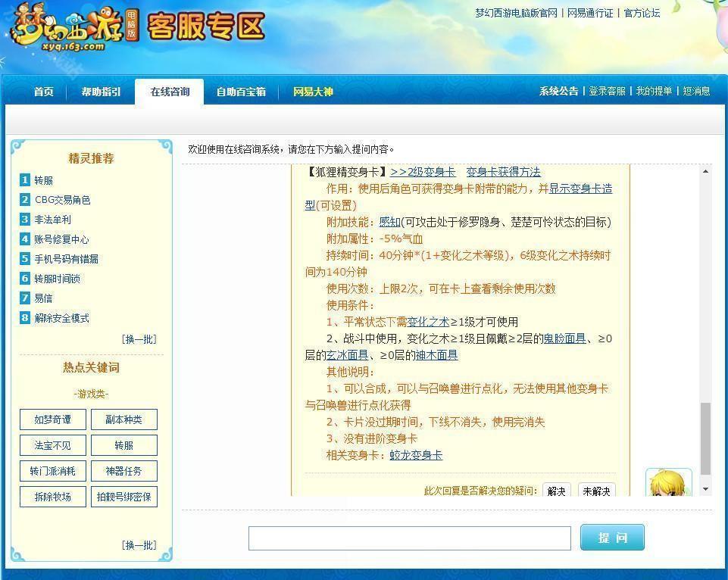The height and width of the screenshot is (580, 728).
Task: Open the >>2级变身卡 link
Action: point(423,172)
